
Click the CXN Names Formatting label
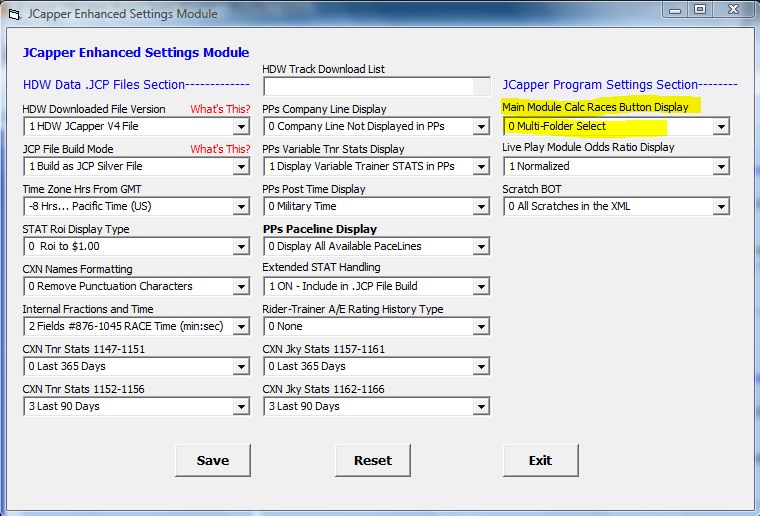tap(78, 269)
